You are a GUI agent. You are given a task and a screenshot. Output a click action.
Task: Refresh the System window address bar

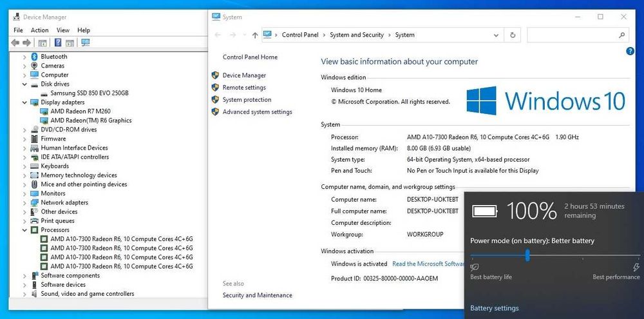(513, 35)
